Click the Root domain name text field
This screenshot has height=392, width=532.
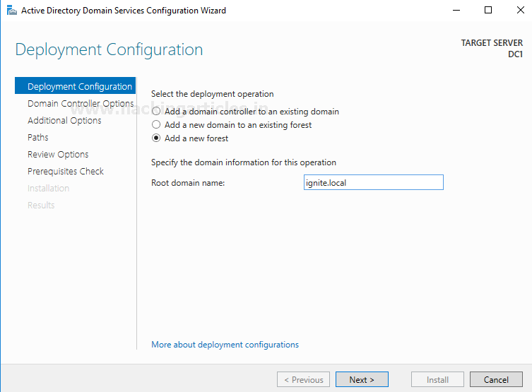[x=372, y=182]
